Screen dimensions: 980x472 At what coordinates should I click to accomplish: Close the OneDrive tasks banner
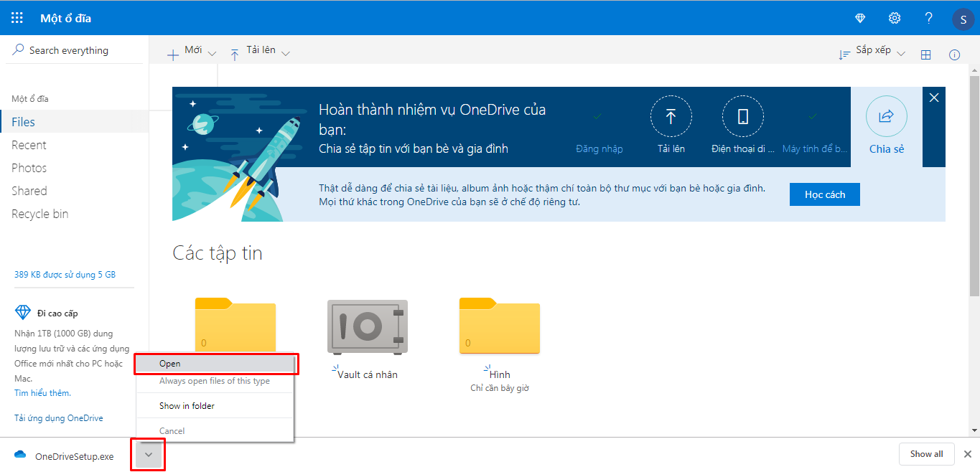(934, 98)
